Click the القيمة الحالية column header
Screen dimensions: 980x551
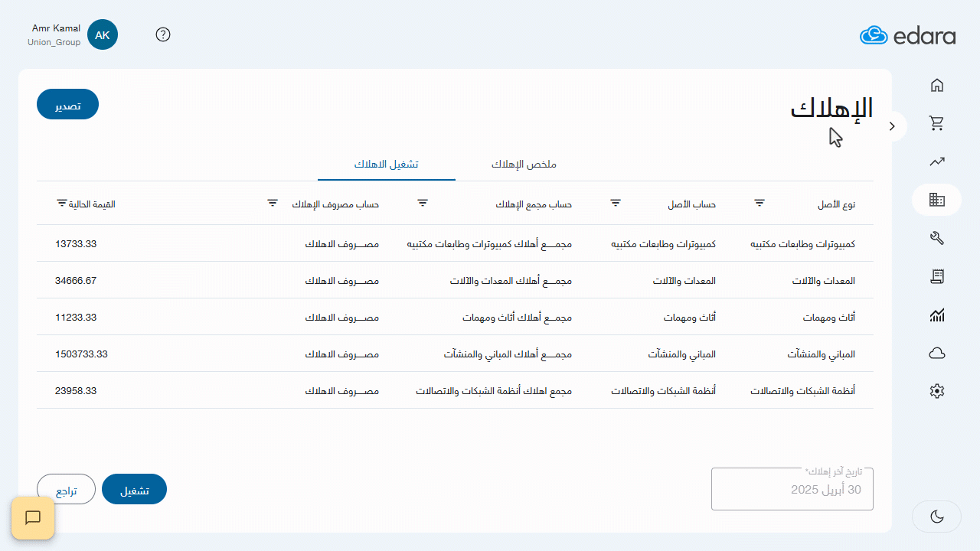click(93, 204)
